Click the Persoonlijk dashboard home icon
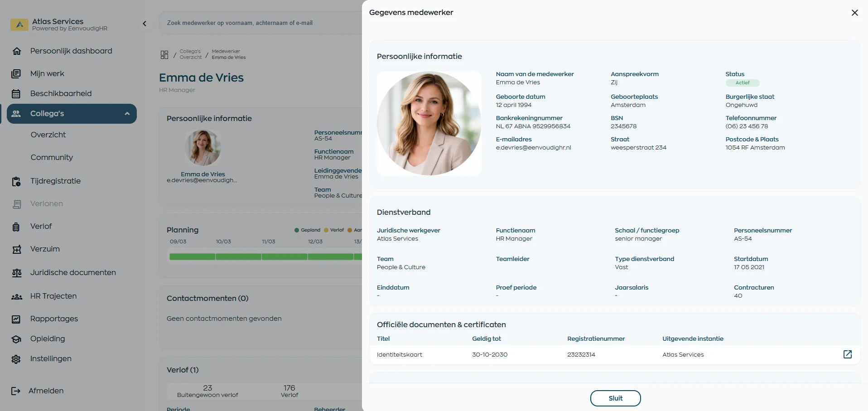Viewport: 868px width, 411px height. pyautogui.click(x=17, y=51)
